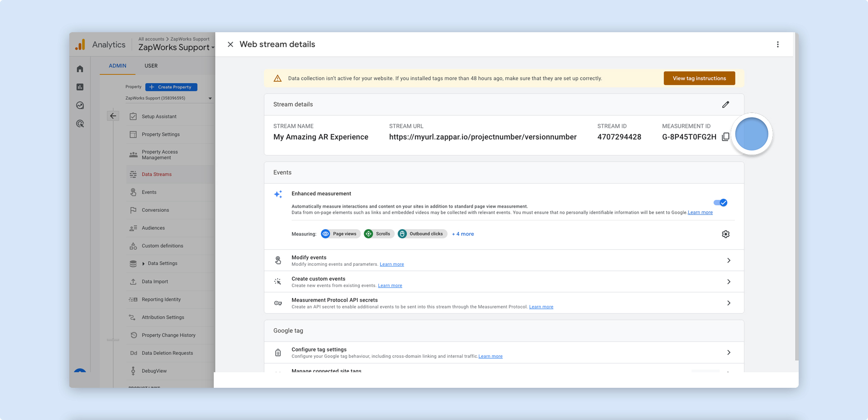Expand the Data Settings triangle
This screenshot has height=420, width=868.
pos(144,264)
